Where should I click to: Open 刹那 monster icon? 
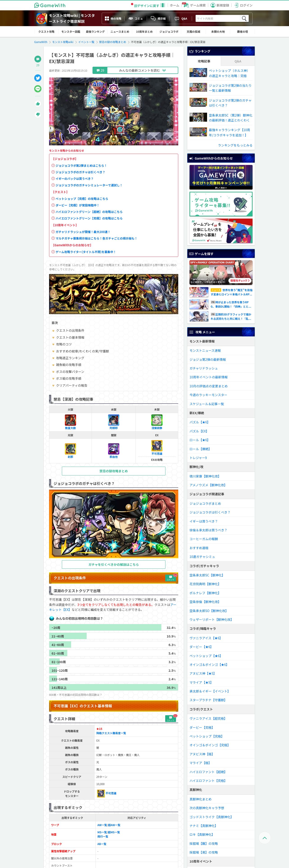click(70, 448)
